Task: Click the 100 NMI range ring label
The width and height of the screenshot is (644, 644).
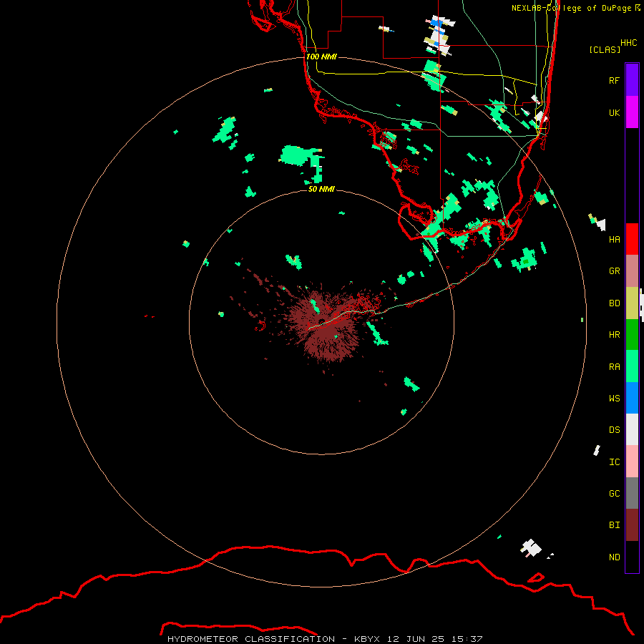Action: pyautogui.click(x=321, y=57)
